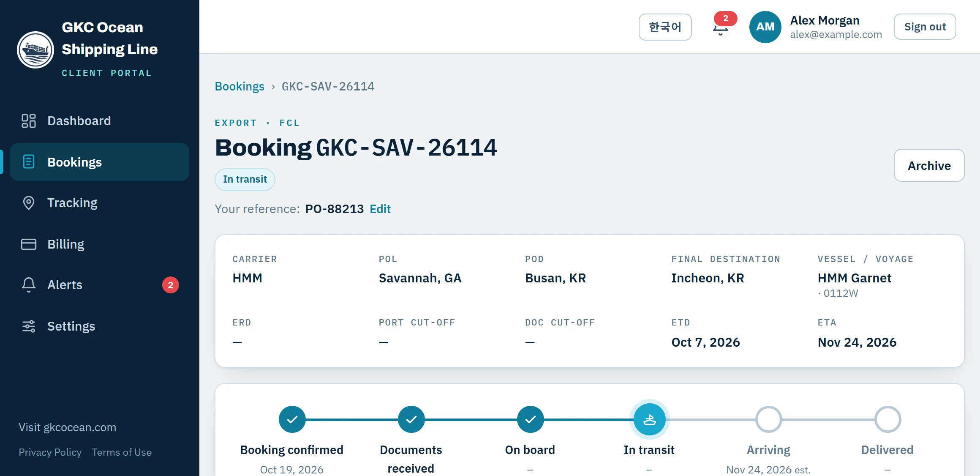Click the Tracking map pin icon

(x=29, y=203)
